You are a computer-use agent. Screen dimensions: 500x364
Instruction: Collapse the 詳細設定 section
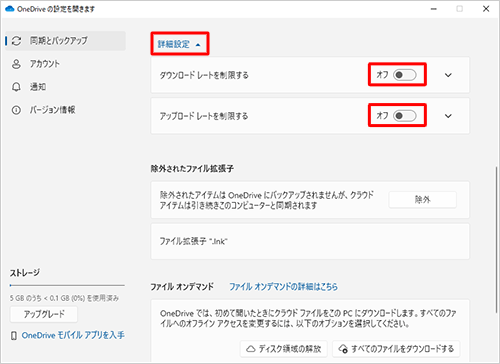pyautogui.click(x=179, y=44)
